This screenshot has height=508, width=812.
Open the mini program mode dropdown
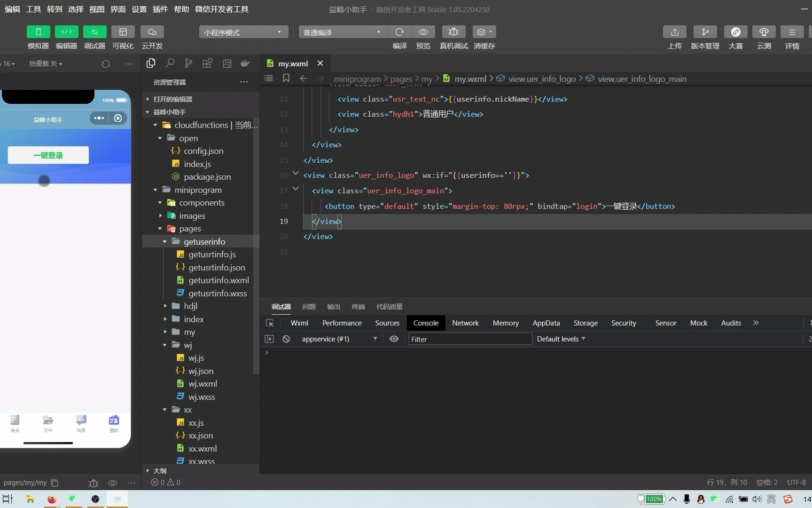pyautogui.click(x=243, y=32)
